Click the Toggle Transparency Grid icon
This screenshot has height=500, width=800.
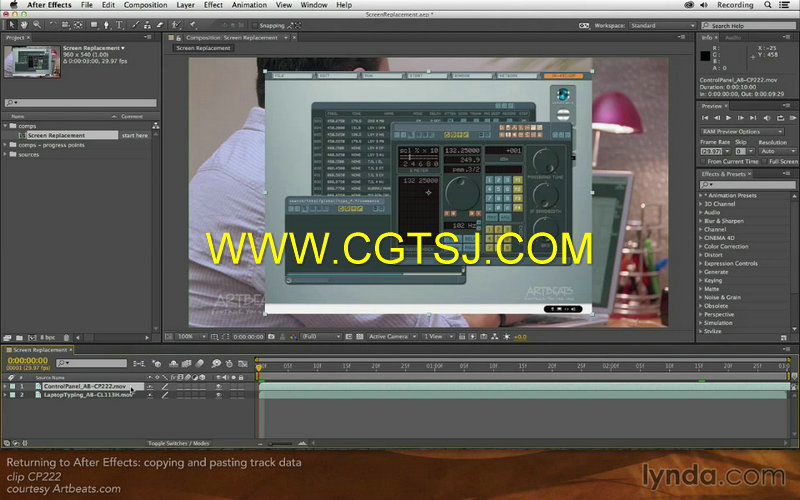point(360,337)
